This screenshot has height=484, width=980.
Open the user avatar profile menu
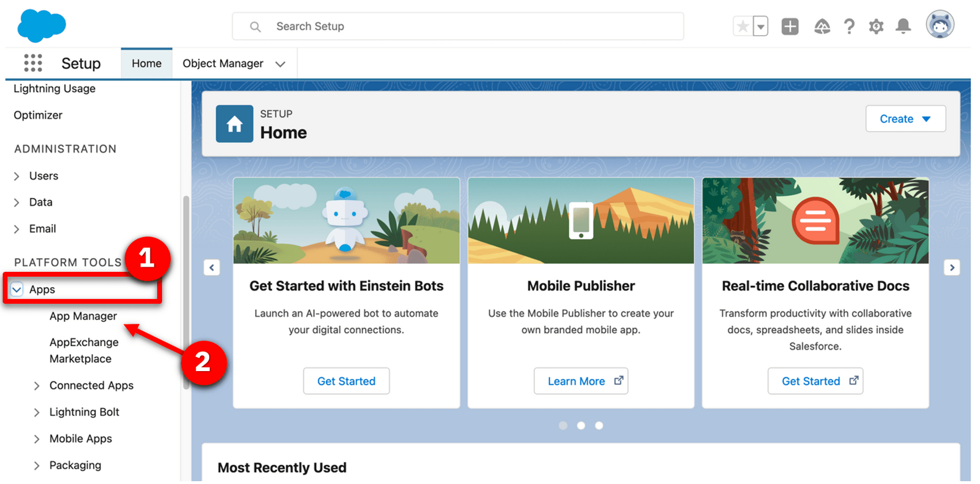click(x=940, y=26)
